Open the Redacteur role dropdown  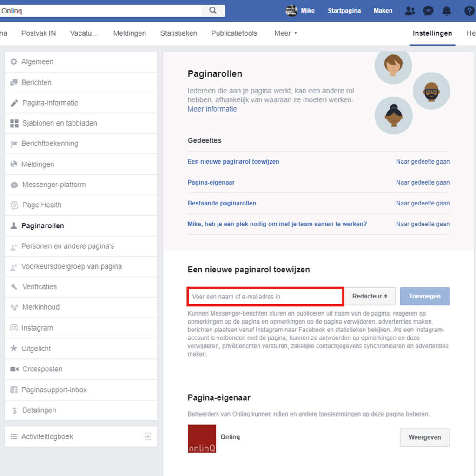click(370, 296)
